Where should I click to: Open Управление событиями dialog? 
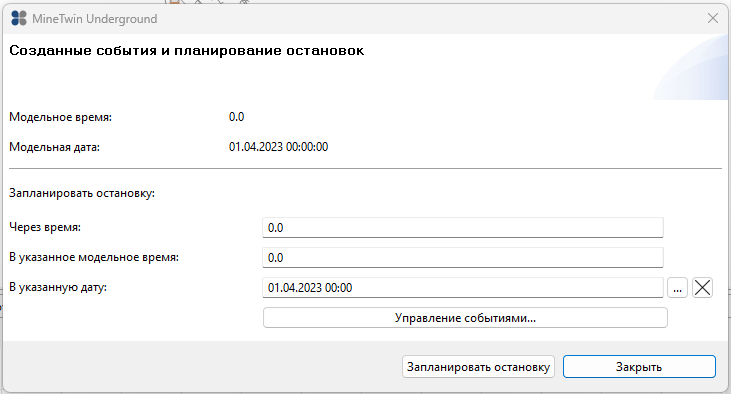pyautogui.click(x=465, y=318)
